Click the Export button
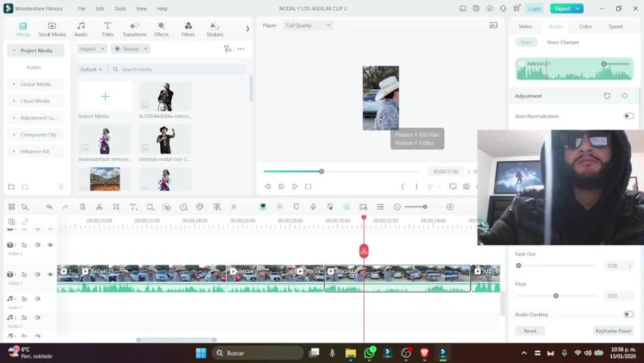The height and width of the screenshot is (363, 644). click(x=566, y=9)
